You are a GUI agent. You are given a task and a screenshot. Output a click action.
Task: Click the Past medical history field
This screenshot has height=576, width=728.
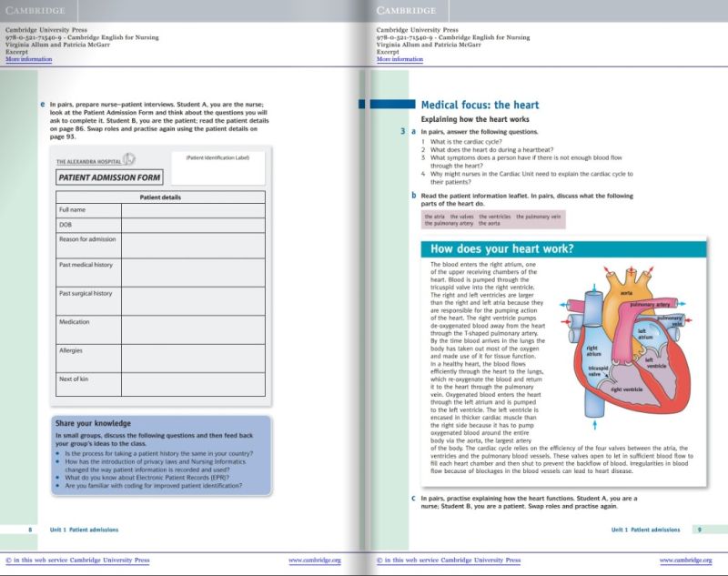pyautogui.click(x=193, y=272)
